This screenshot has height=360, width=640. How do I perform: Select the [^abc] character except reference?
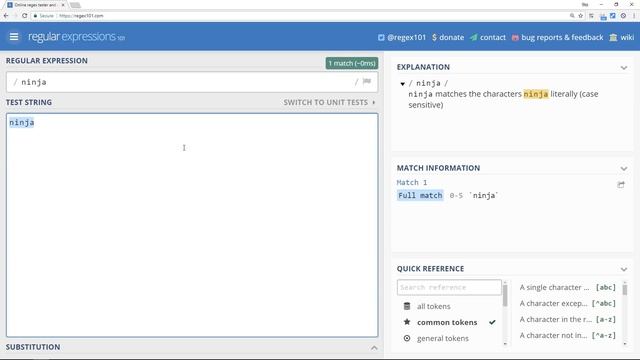(x=567, y=303)
